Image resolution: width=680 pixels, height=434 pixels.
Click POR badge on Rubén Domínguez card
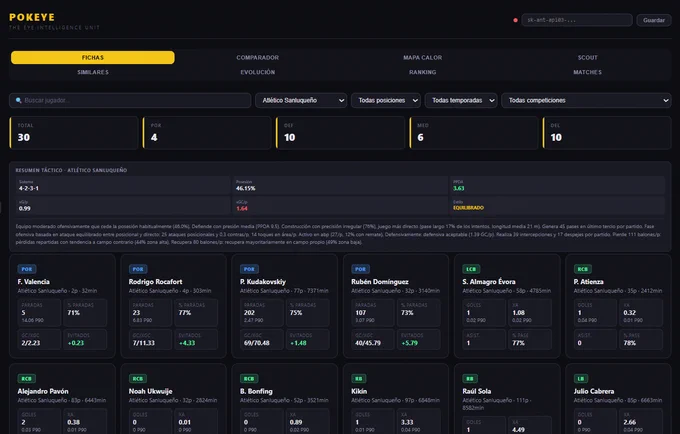pos(360,269)
